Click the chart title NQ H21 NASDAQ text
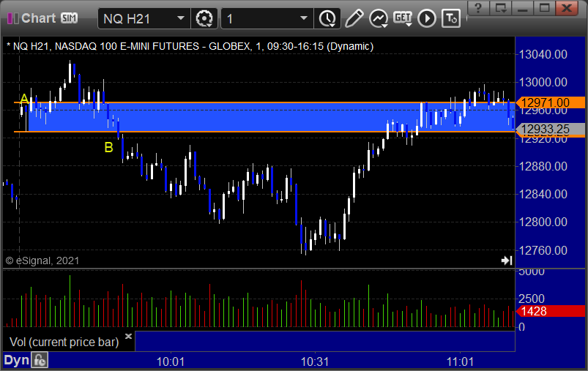The height and width of the screenshot is (371, 588). [190, 47]
